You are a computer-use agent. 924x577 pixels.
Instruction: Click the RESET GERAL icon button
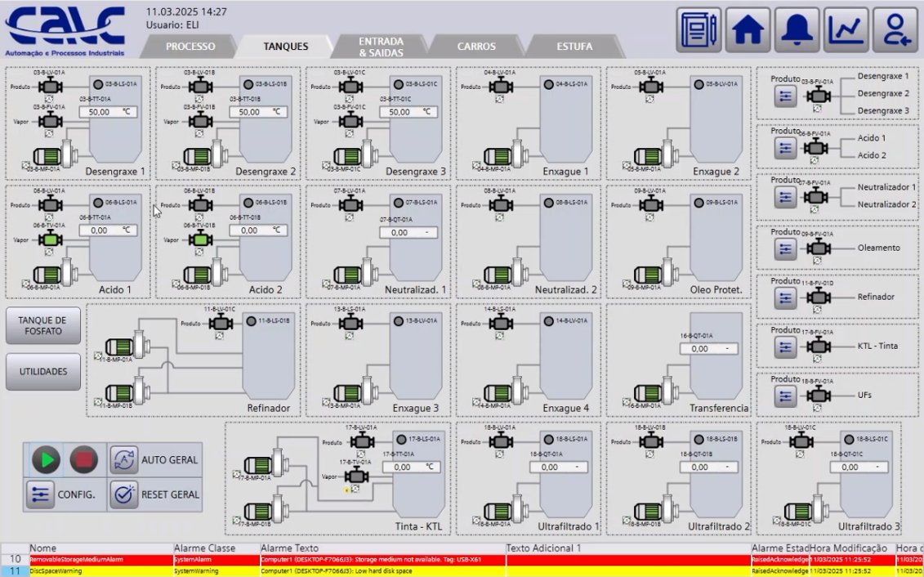[123, 494]
